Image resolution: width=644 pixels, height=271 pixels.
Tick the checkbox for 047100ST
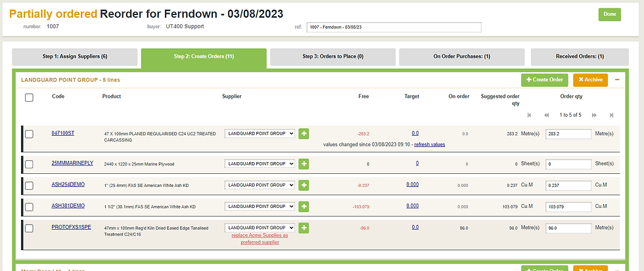(29, 134)
